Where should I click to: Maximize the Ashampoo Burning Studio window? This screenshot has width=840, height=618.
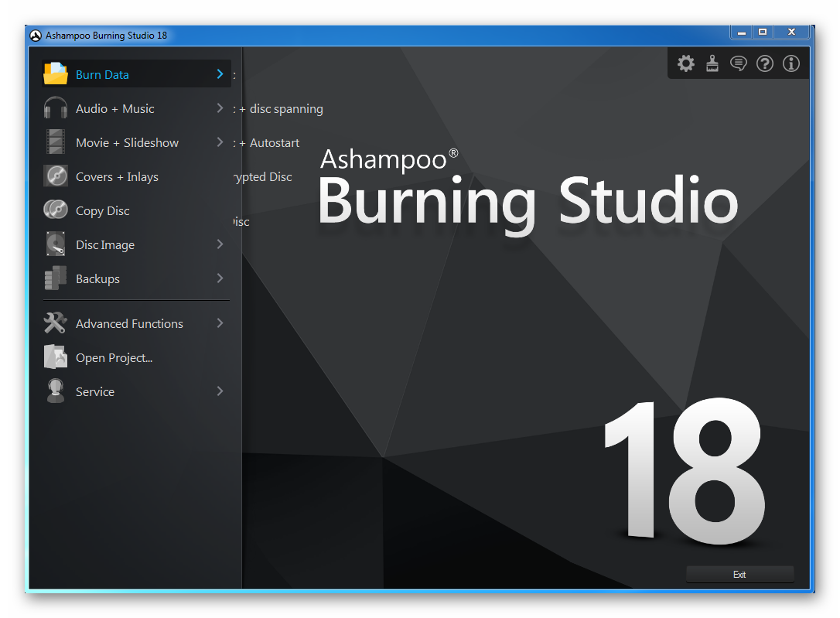pyautogui.click(x=763, y=32)
